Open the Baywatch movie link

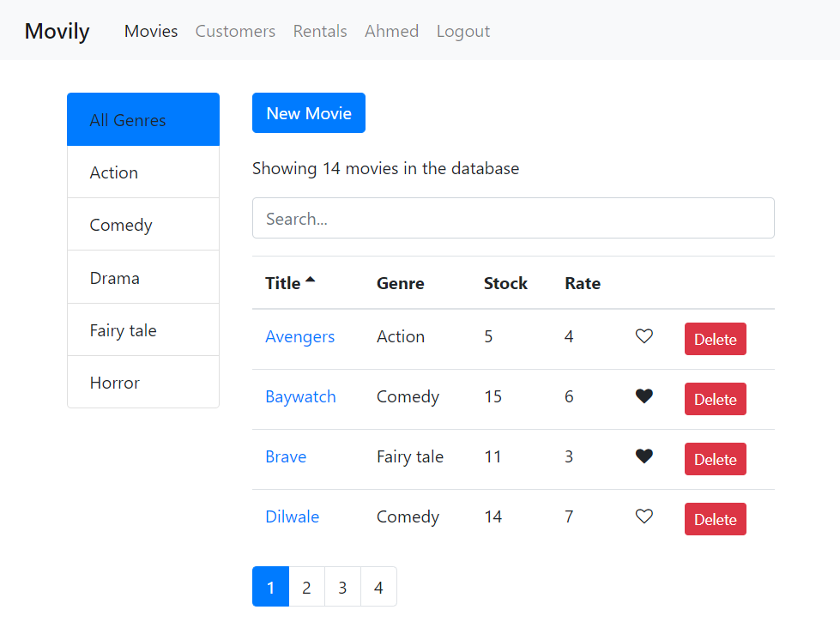coord(300,396)
